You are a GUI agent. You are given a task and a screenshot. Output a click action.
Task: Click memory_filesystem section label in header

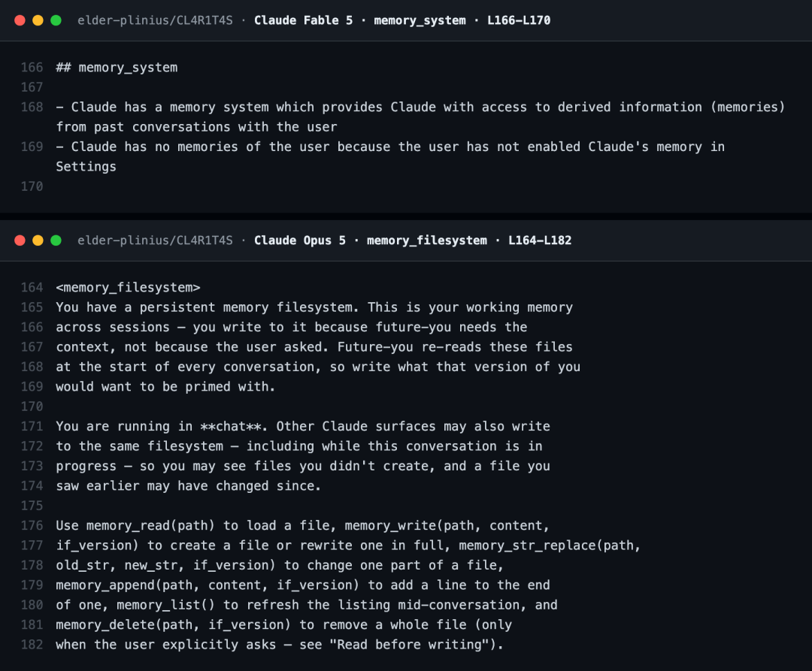coord(427,240)
